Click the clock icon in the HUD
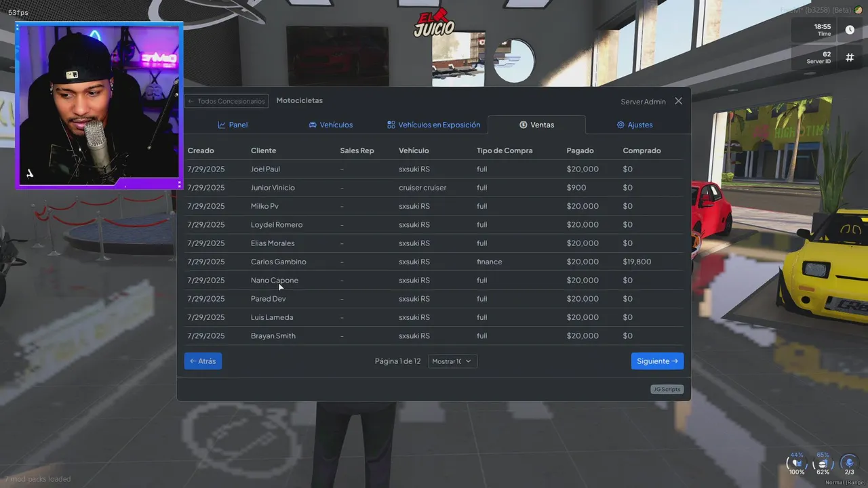Viewport: 868px width, 488px height. (850, 30)
